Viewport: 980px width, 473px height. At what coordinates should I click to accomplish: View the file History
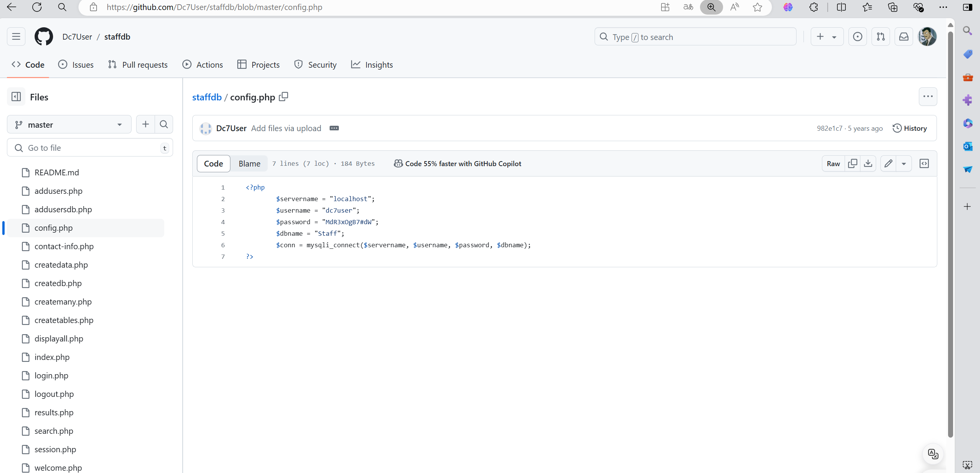click(x=910, y=128)
